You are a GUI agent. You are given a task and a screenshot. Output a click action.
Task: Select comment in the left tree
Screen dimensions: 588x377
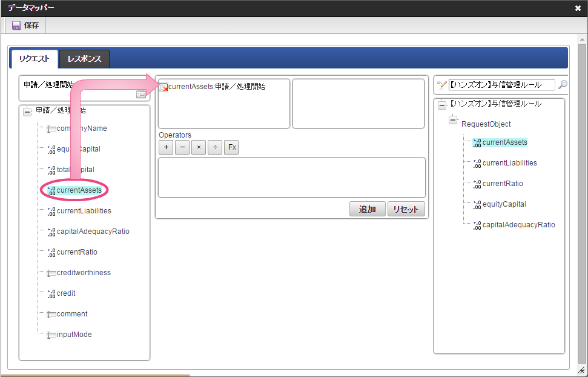click(72, 314)
